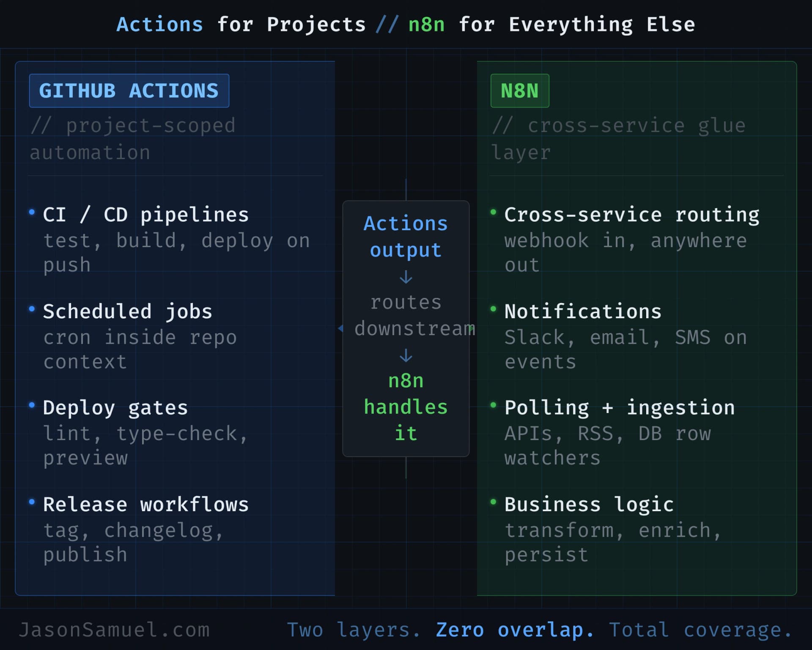Click the green bullet beside 'Business logic'
The height and width of the screenshot is (650, 812).
pos(493,502)
